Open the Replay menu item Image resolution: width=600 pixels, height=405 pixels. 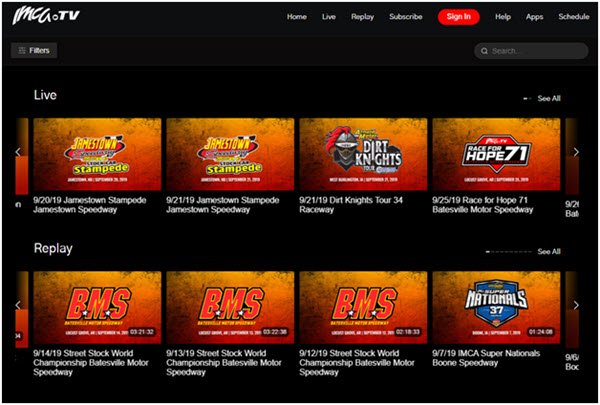coord(362,17)
